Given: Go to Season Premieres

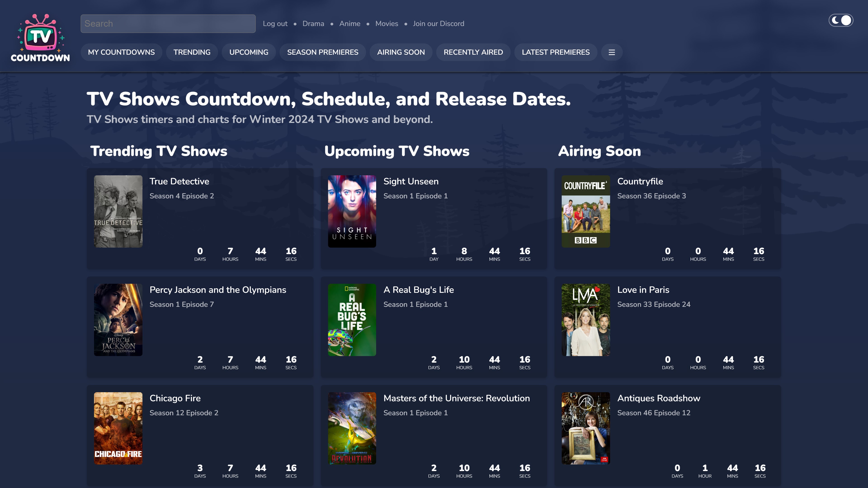Looking at the screenshot, I should click(323, 52).
